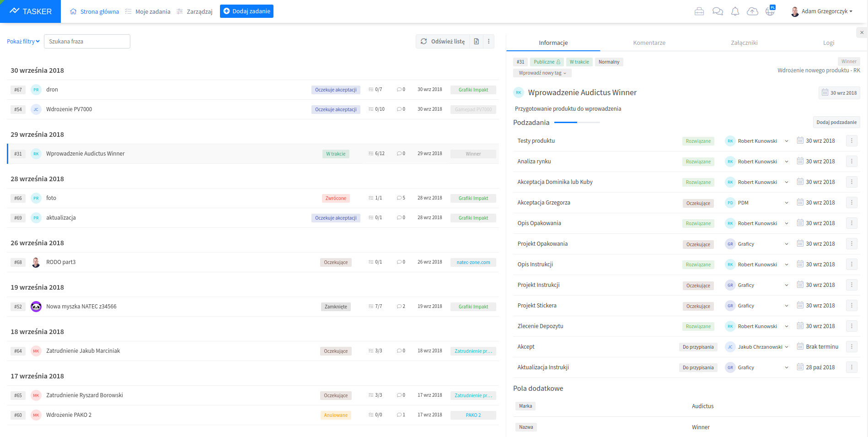Click panda avatar of Nowa myszka task
Screen dimensions: 868x437
(x=36, y=307)
